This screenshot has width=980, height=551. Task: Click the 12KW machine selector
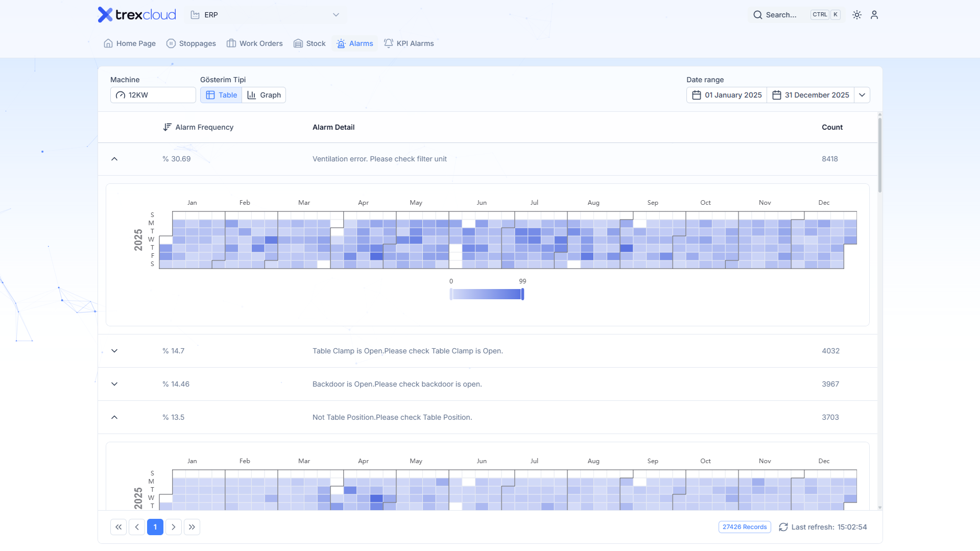(153, 95)
